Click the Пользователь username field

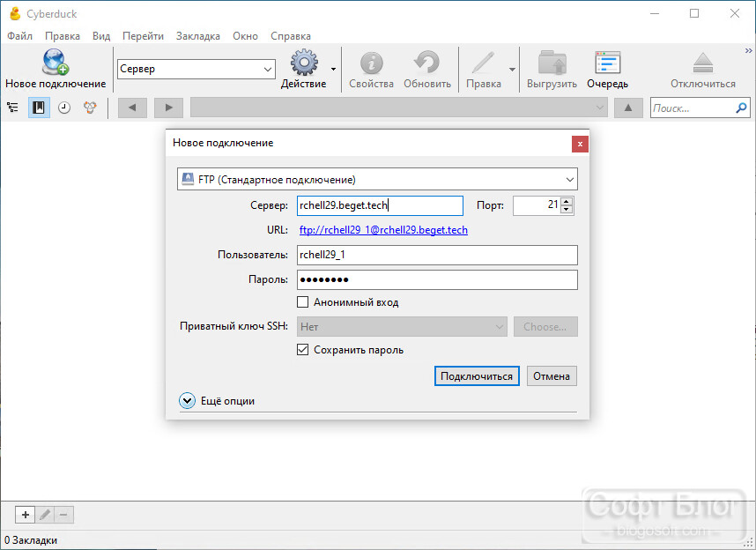(437, 255)
